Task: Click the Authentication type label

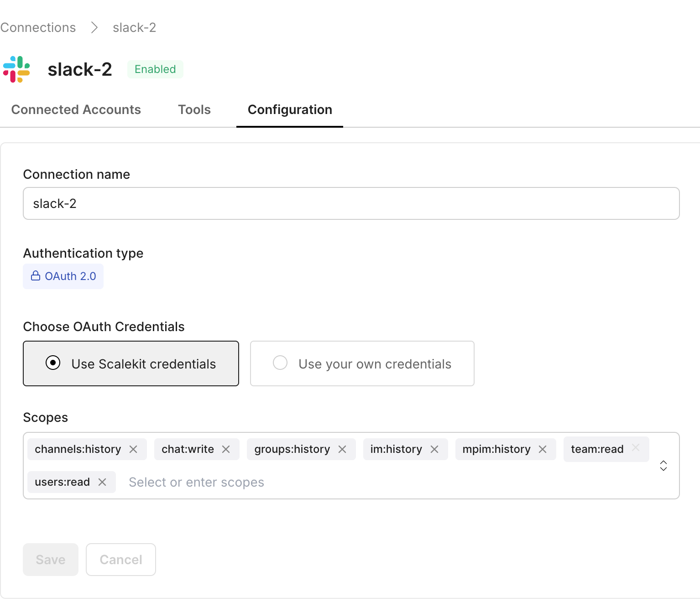Action: click(x=84, y=253)
